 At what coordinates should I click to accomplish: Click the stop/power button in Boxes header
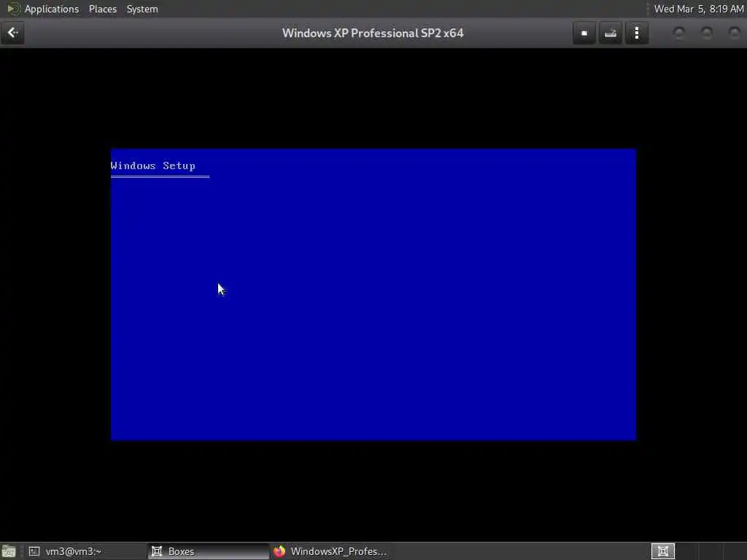point(584,33)
